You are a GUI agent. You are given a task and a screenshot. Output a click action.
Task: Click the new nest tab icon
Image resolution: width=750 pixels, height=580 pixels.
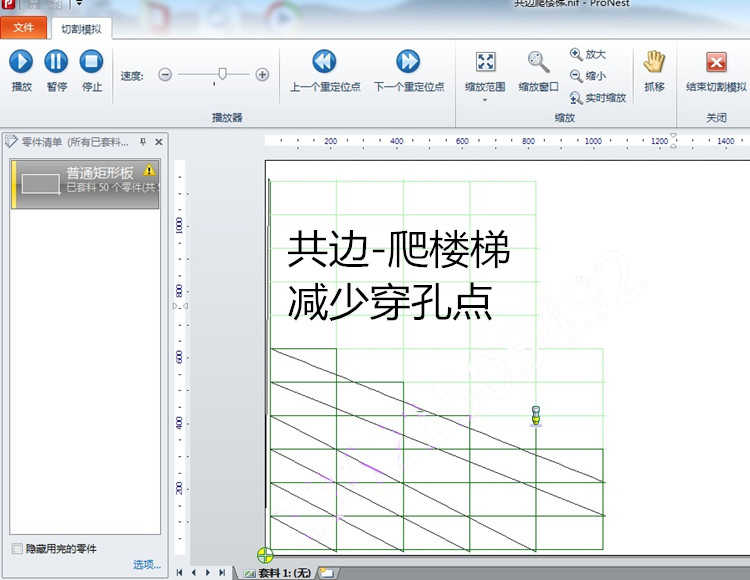pos(327,572)
